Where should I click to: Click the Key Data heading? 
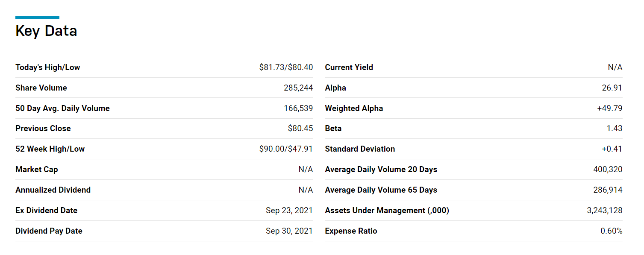coord(46,31)
